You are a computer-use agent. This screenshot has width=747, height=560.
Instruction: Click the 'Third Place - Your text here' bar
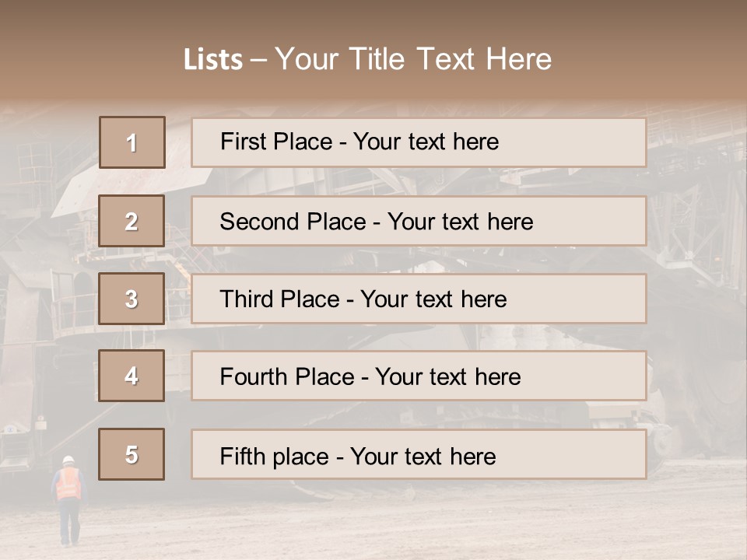click(x=419, y=299)
